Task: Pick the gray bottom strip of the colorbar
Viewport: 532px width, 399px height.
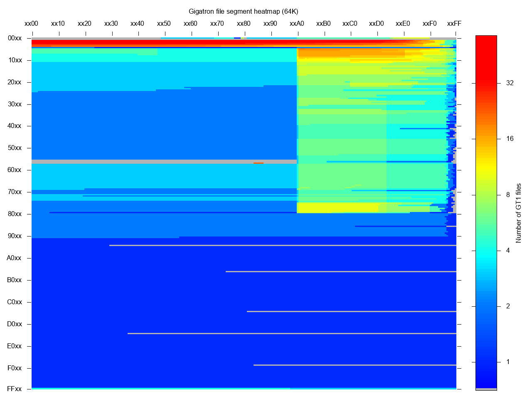Action: tap(486, 389)
